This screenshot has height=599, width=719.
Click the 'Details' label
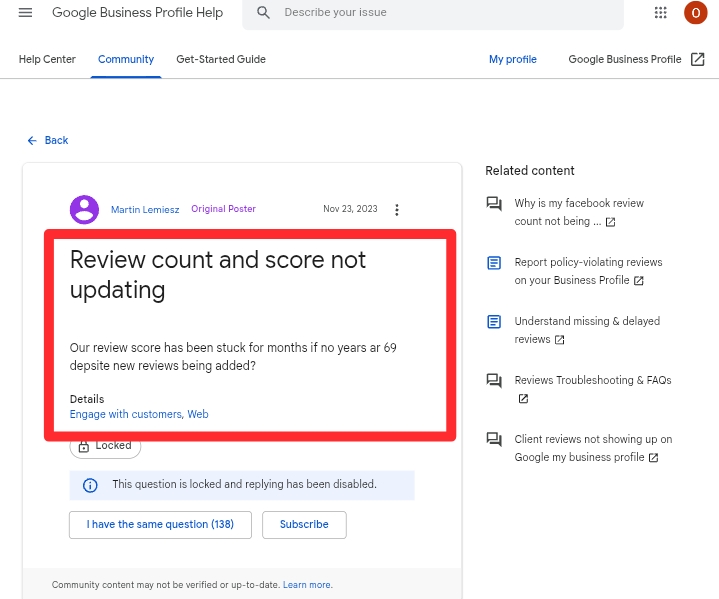point(87,399)
